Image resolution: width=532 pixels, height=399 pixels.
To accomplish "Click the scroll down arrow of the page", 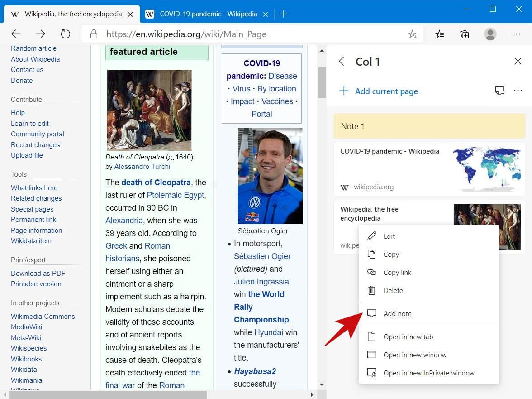I will (322, 385).
